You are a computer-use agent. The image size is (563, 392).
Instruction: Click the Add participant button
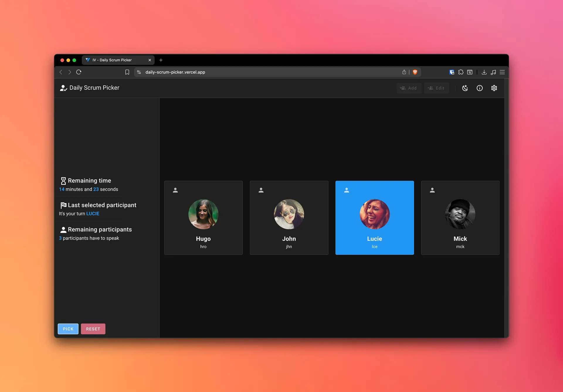(x=409, y=88)
